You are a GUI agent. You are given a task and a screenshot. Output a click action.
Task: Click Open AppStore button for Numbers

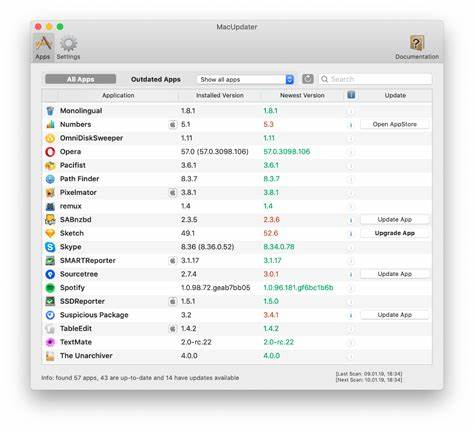click(x=395, y=124)
